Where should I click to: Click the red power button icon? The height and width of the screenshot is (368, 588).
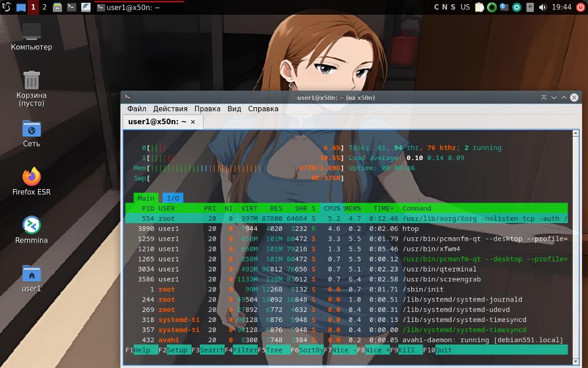(x=580, y=7)
